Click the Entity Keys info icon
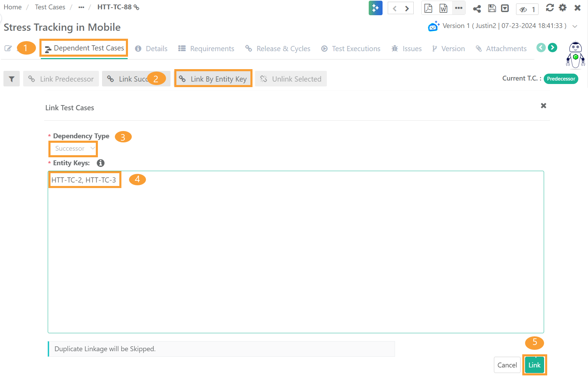Viewport: 588px width, 383px height. (101, 163)
